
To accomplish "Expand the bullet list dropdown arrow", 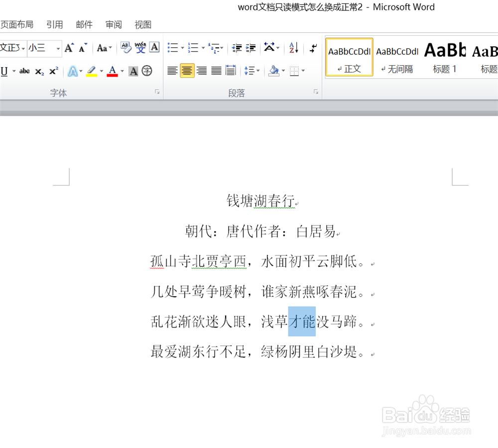I will (182, 47).
